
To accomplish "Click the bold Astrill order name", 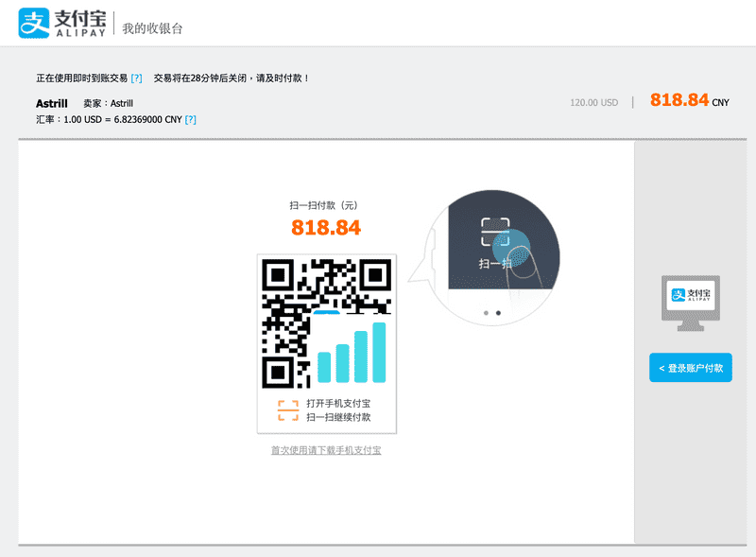I will click(x=52, y=103).
